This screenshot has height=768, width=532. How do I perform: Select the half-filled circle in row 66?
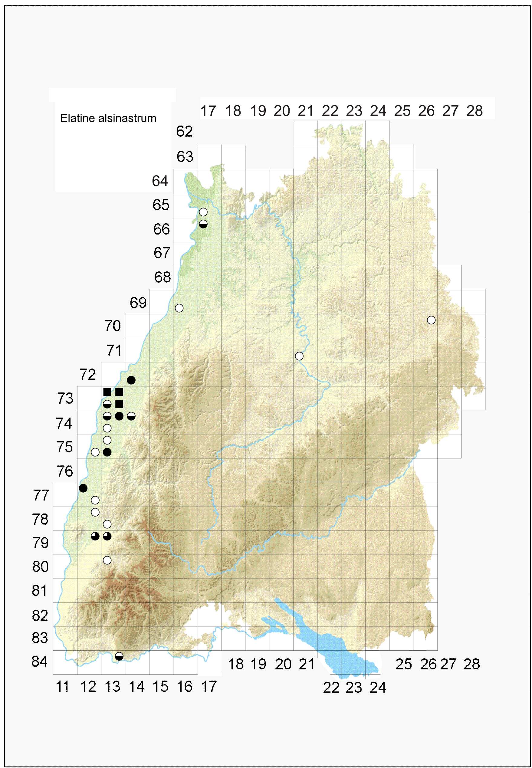coord(203,224)
